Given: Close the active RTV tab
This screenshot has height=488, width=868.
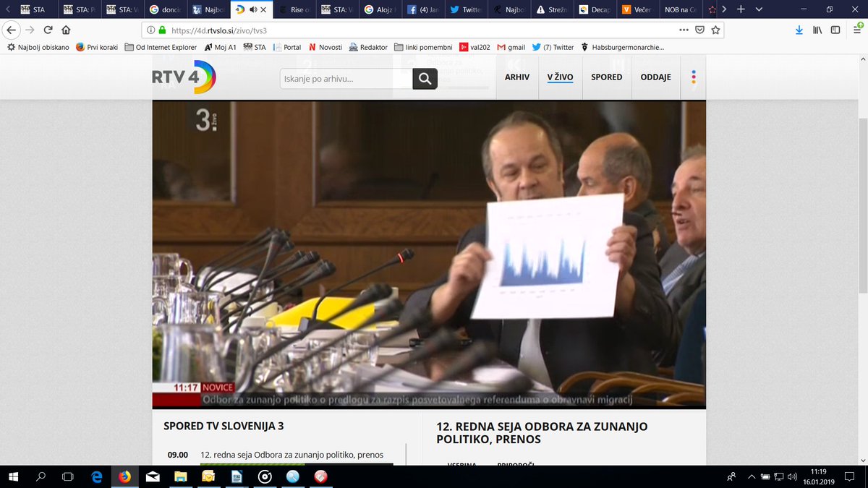Looking at the screenshot, I should (263, 10).
